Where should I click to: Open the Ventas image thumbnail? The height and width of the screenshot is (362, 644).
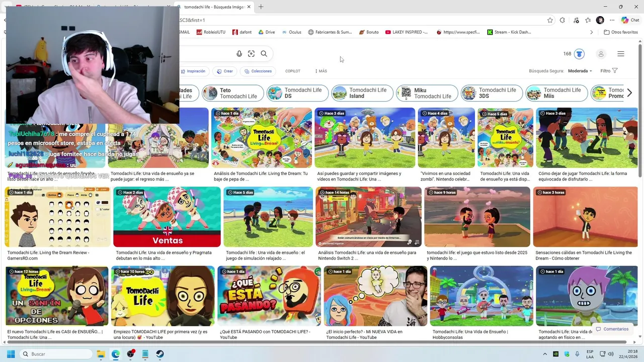(167, 217)
